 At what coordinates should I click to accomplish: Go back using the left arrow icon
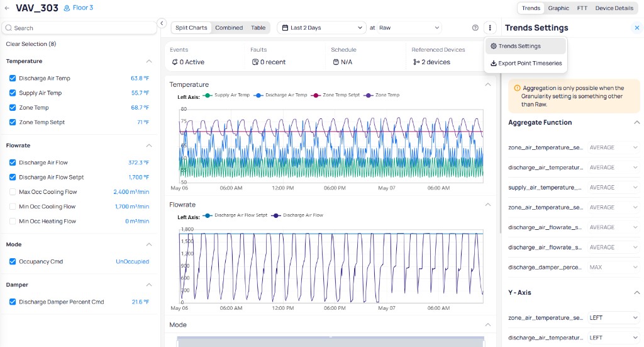tap(7, 8)
